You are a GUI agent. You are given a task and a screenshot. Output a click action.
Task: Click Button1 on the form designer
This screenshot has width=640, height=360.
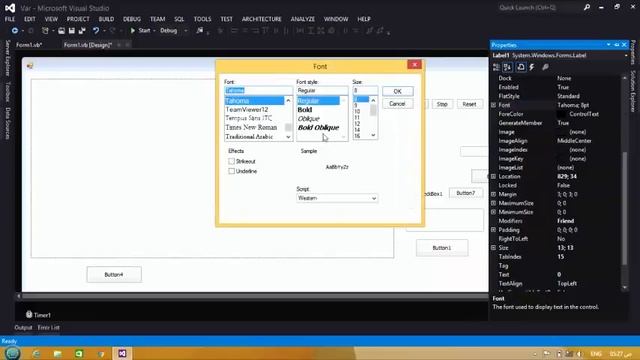(442, 248)
